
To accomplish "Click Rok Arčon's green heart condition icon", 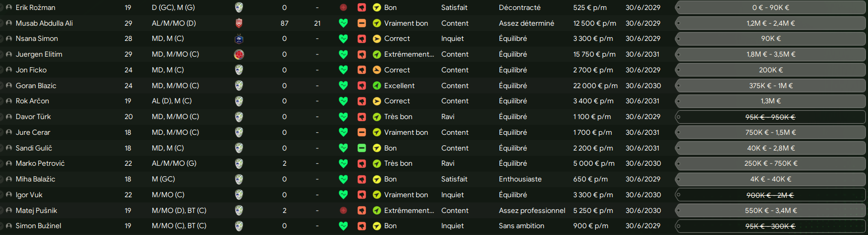I will [343, 101].
